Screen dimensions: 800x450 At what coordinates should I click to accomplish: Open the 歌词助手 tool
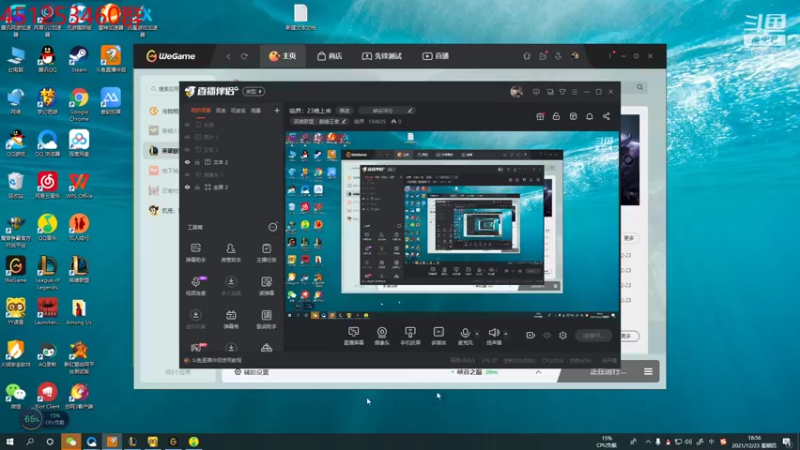tap(266, 319)
